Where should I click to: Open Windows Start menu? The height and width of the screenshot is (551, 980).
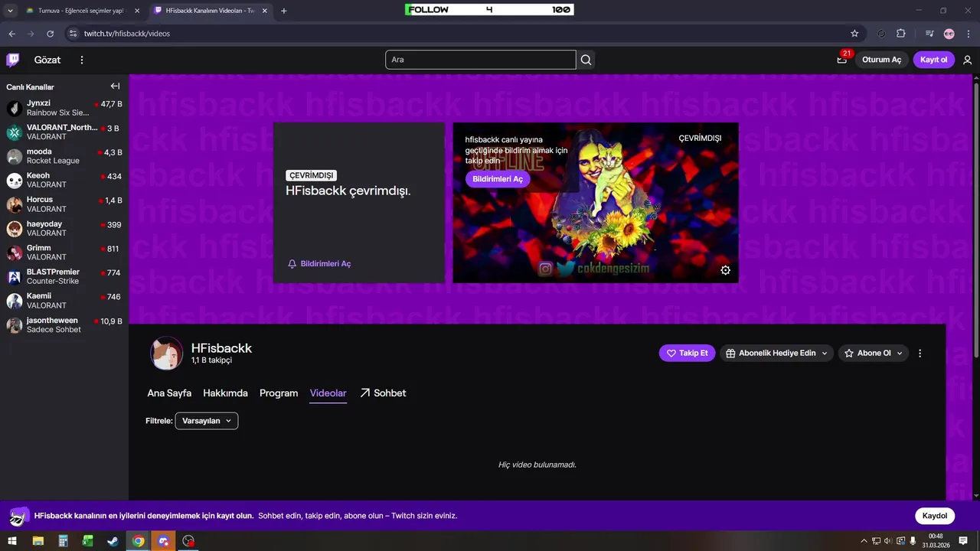(11, 541)
